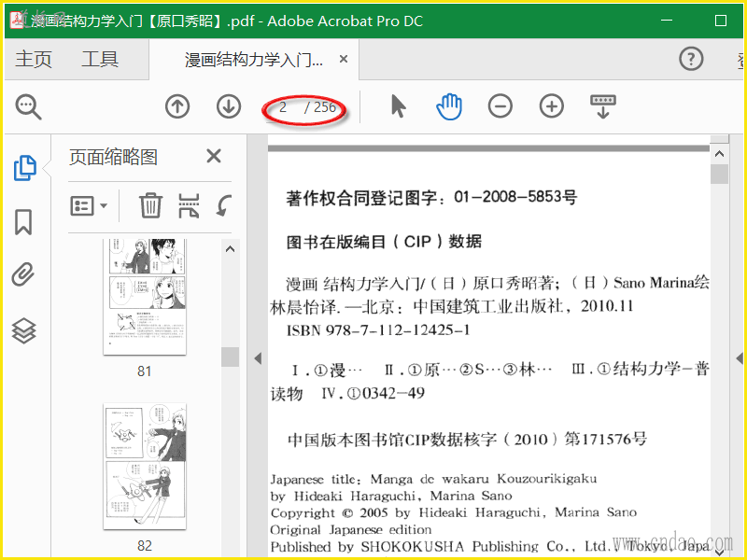Image resolution: width=747 pixels, height=560 pixels.
Task: Go to previous page with up arrow
Action: 177,106
